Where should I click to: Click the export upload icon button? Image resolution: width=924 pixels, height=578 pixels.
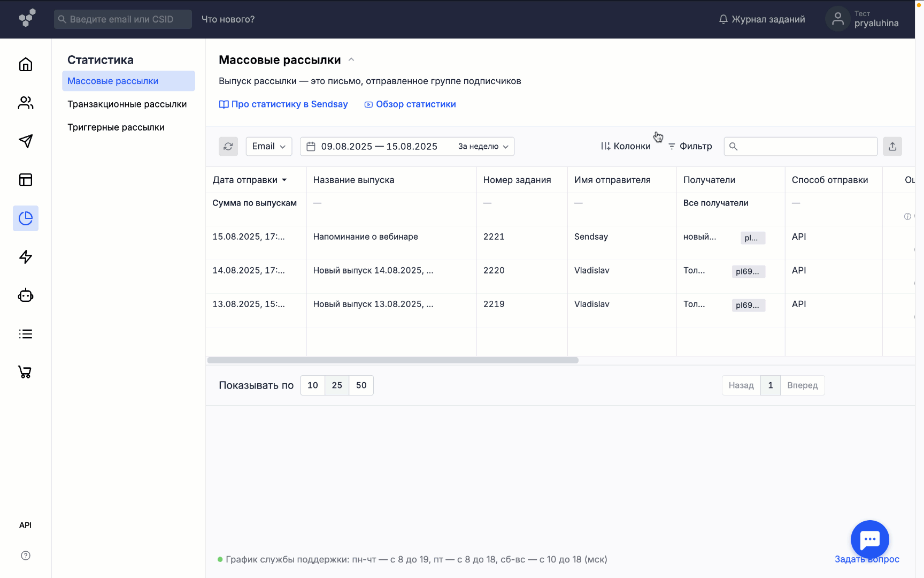[x=892, y=147]
